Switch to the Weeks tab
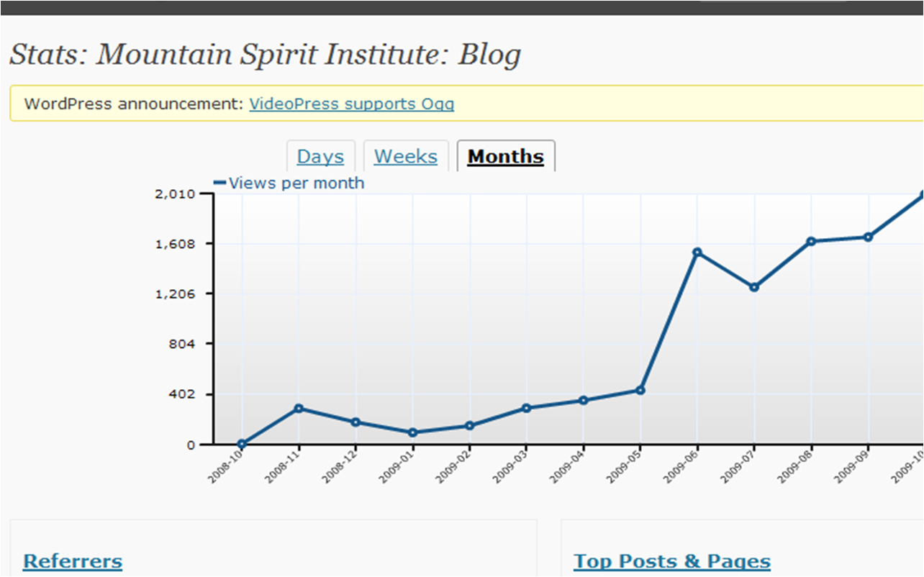The image size is (924, 577). (405, 157)
